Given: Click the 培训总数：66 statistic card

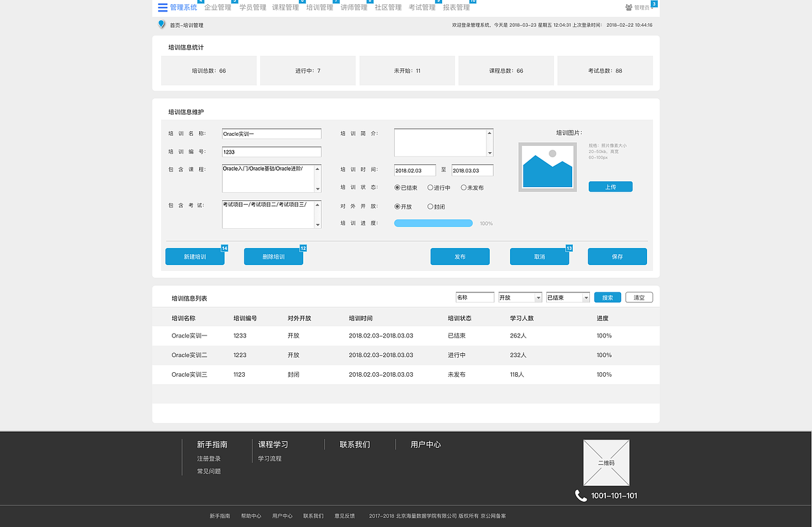Looking at the screenshot, I should pos(209,70).
